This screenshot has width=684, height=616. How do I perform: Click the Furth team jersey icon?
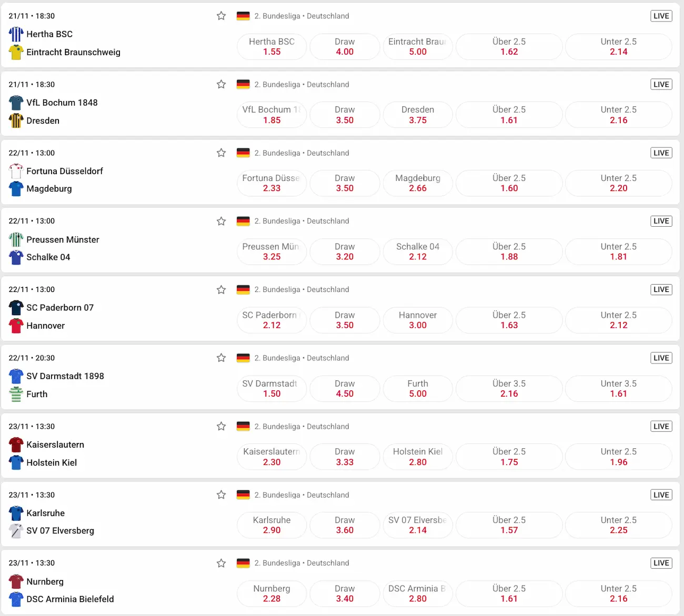pos(16,393)
